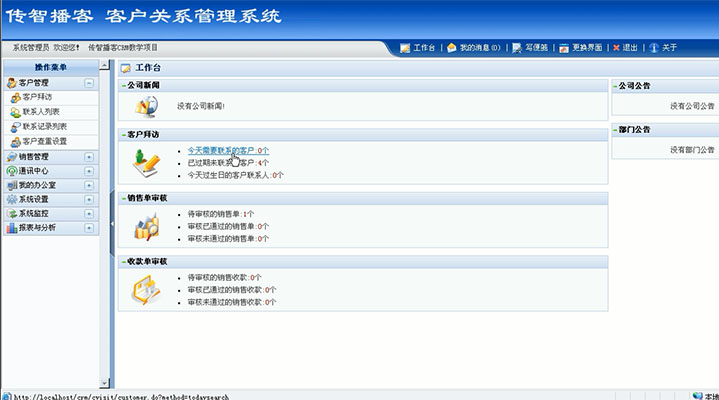Open 联系记录列表 in the sidebar

click(x=44, y=127)
